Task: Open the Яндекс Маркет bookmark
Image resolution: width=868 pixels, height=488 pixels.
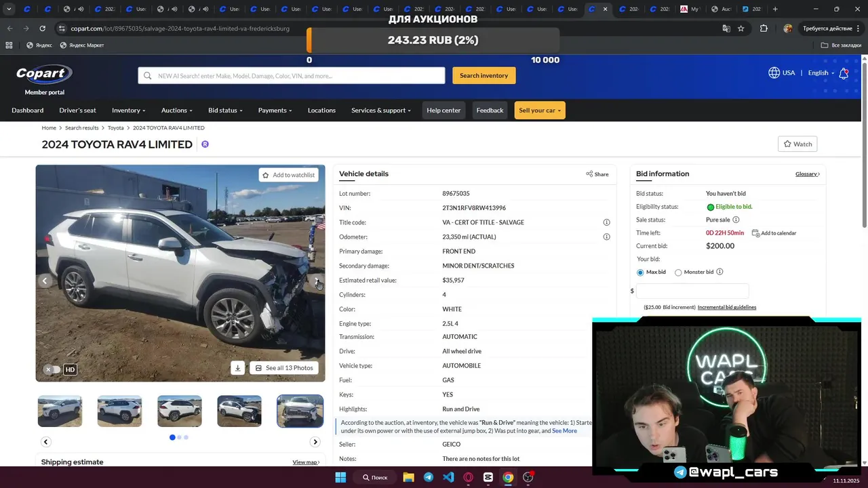Action: click(82, 45)
